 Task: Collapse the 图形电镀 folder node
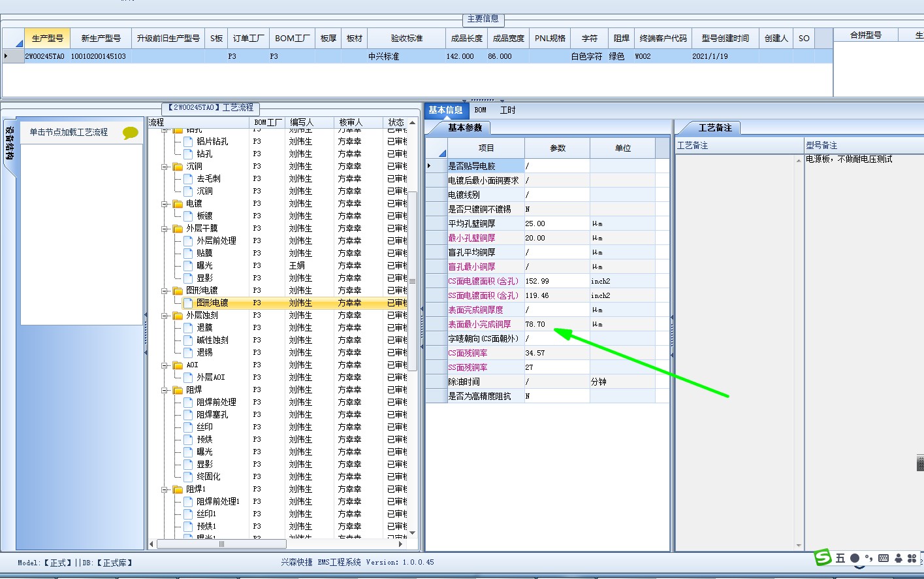coord(165,291)
